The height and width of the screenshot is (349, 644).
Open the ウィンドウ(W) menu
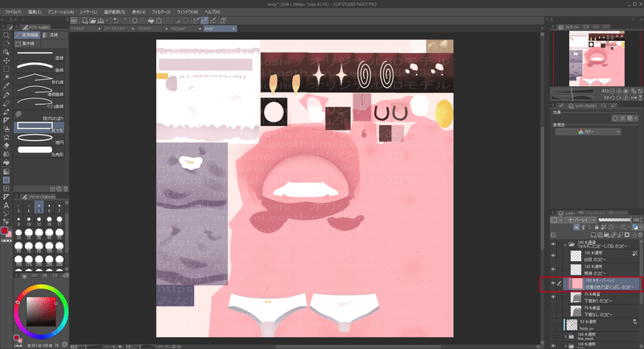[x=188, y=12]
